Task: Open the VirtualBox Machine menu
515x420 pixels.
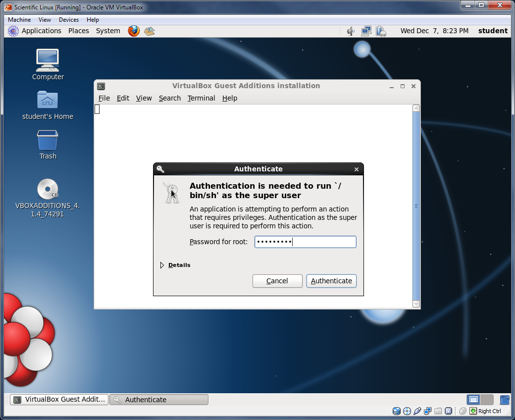Action: point(19,20)
